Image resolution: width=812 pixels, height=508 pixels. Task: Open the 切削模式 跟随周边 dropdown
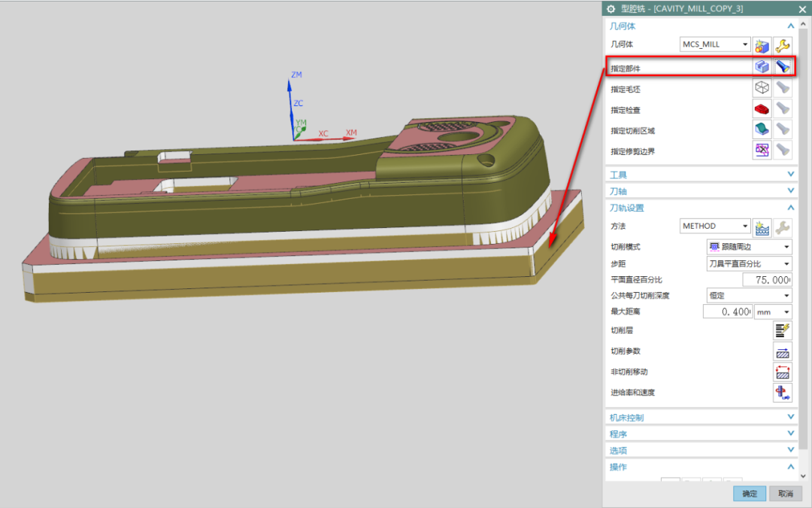point(750,247)
